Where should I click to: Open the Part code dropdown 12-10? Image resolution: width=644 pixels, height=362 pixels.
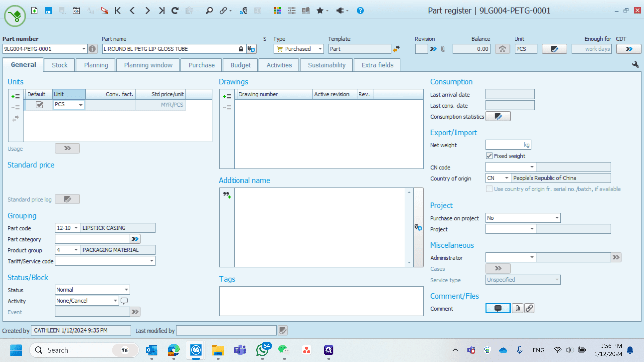coord(76,228)
